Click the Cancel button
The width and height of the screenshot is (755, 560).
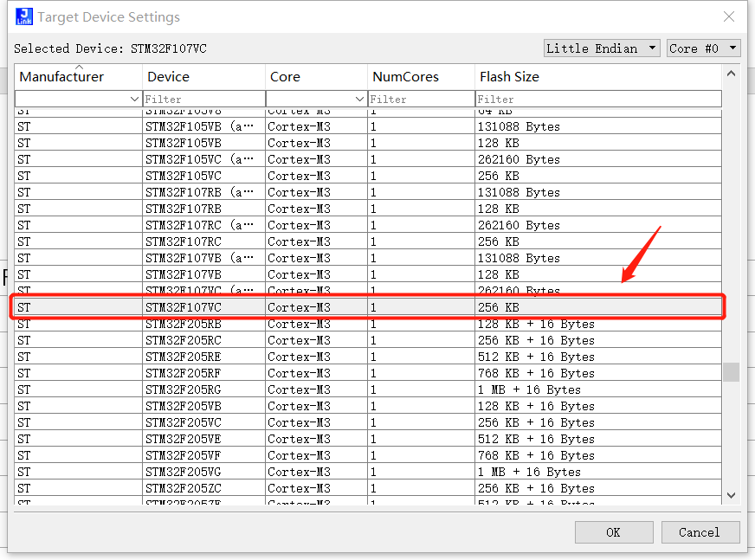tap(700, 532)
